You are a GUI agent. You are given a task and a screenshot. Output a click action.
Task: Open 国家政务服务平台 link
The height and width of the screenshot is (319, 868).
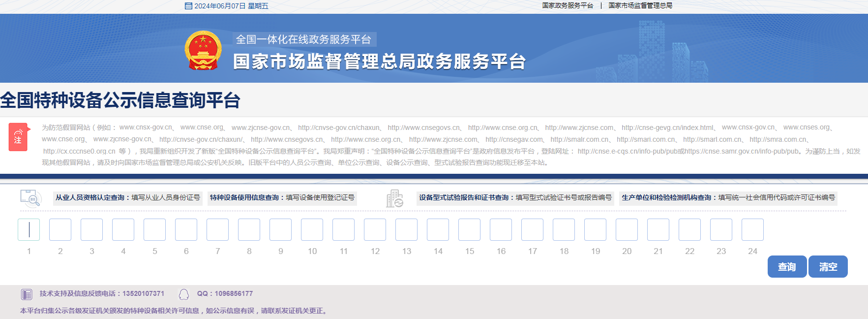(568, 5)
